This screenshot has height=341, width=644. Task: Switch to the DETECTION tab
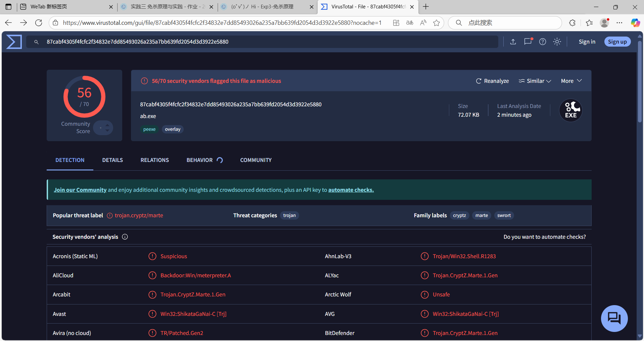pyautogui.click(x=70, y=160)
